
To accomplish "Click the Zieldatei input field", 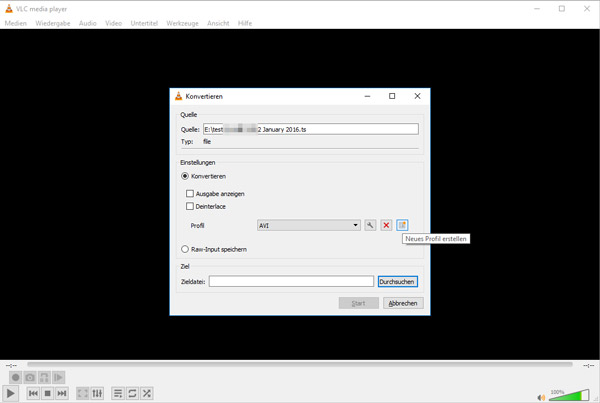I will (291, 281).
